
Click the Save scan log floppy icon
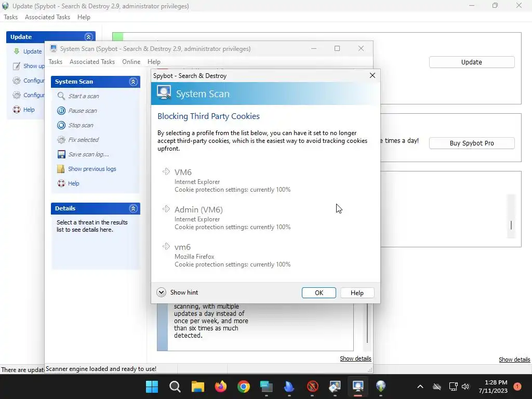pos(61,154)
